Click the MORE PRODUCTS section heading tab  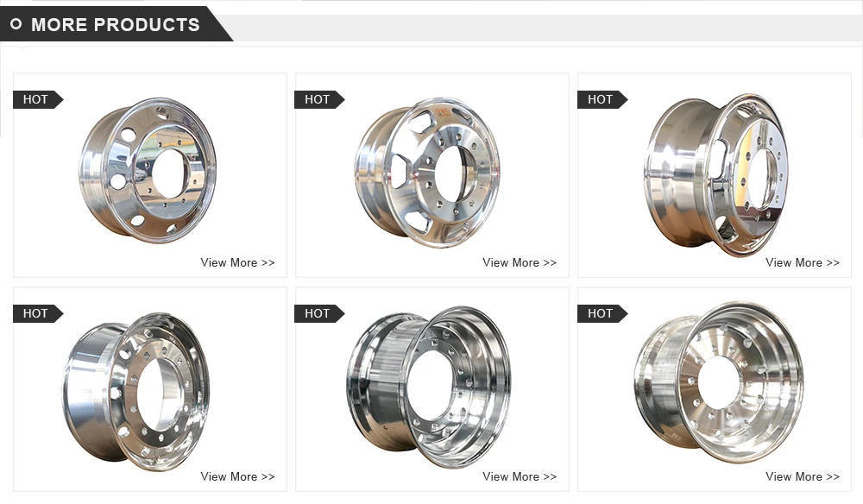(117, 24)
